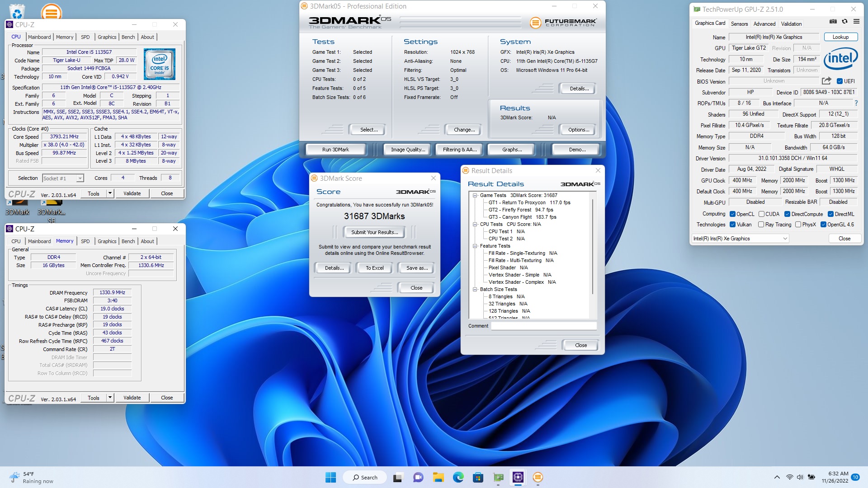
Task: Open the weather widget showing 54°F
Action: click(32, 477)
